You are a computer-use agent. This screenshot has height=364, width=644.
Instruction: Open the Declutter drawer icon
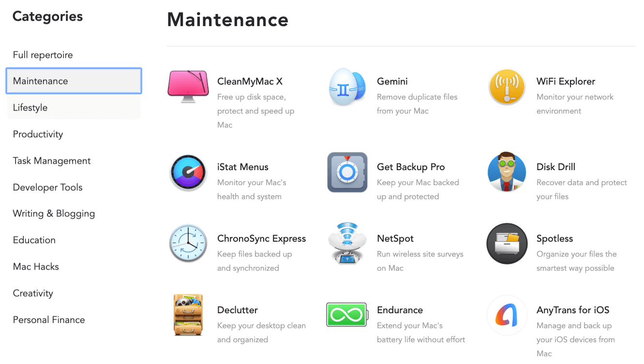click(x=188, y=316)
